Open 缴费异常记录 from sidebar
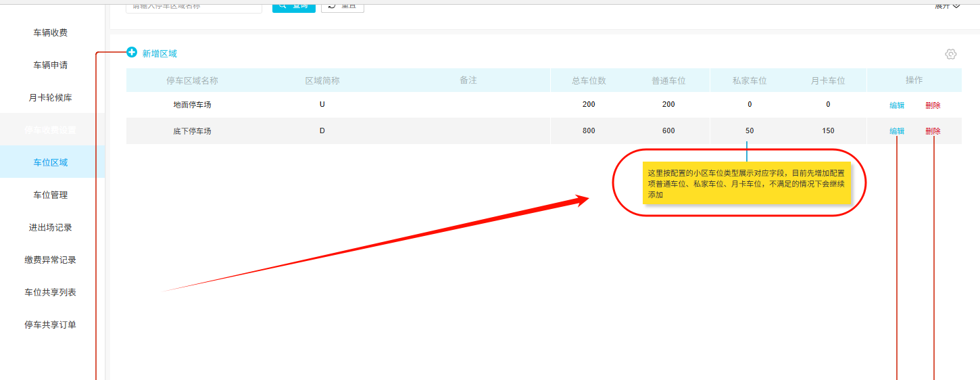This screenshot has height=380, width=980. coord(51,260)
